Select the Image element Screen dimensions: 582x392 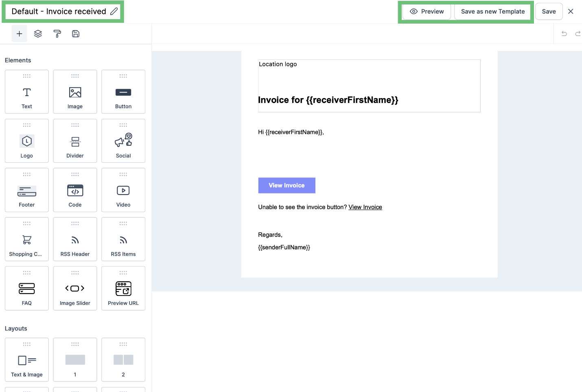point(75,92)
